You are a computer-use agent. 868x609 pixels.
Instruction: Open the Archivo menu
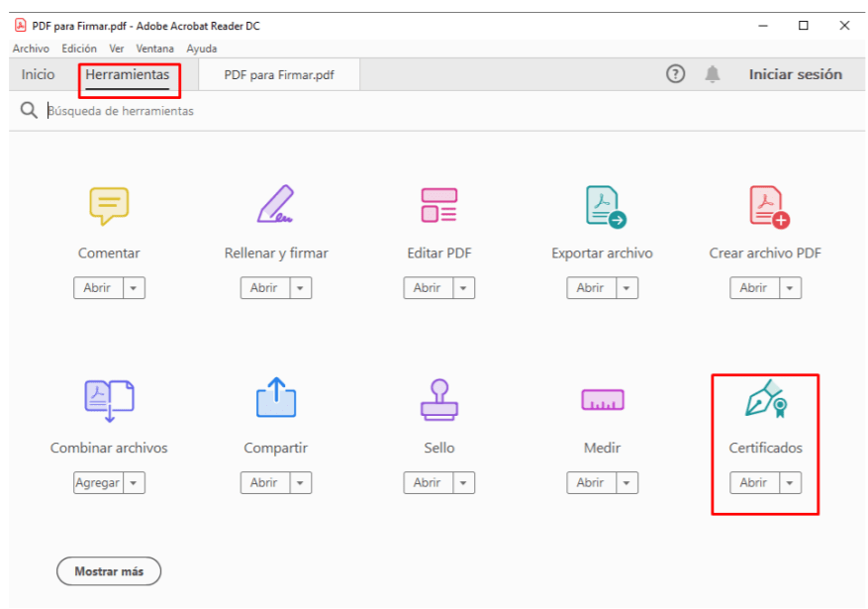[31, 49]
